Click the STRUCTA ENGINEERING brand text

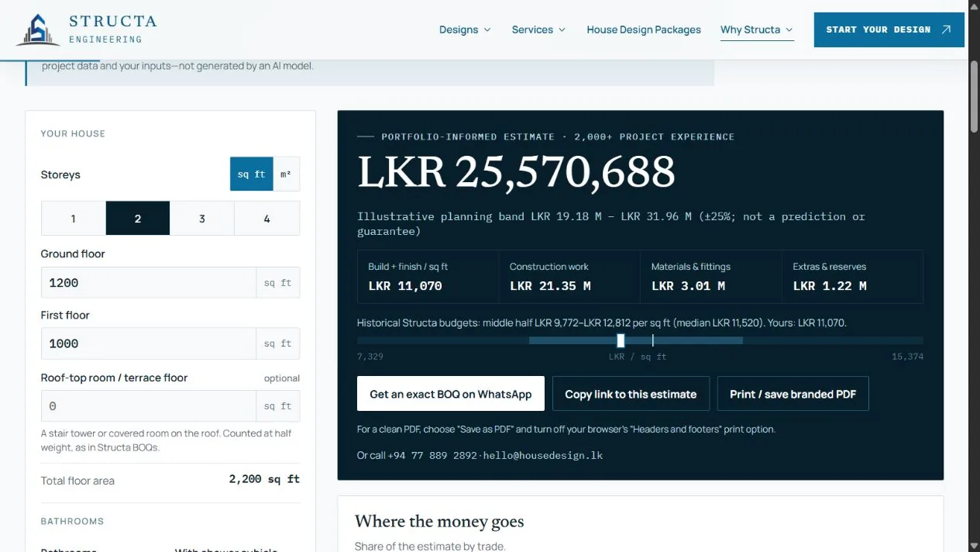112,29
